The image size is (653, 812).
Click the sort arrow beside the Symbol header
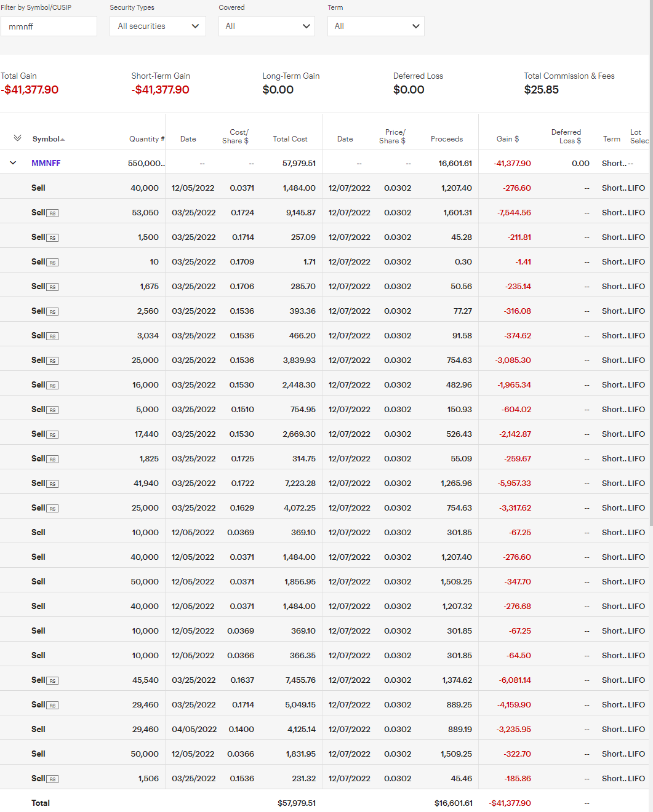(63, 140)
